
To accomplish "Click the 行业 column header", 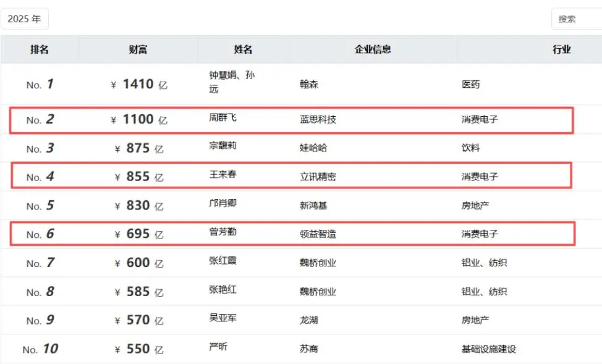I will coord(562,49).
